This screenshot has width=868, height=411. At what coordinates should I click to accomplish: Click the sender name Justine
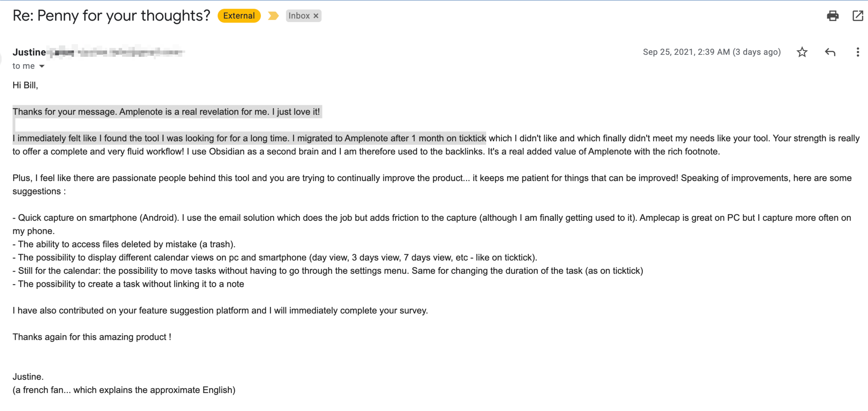coord(29,52)
